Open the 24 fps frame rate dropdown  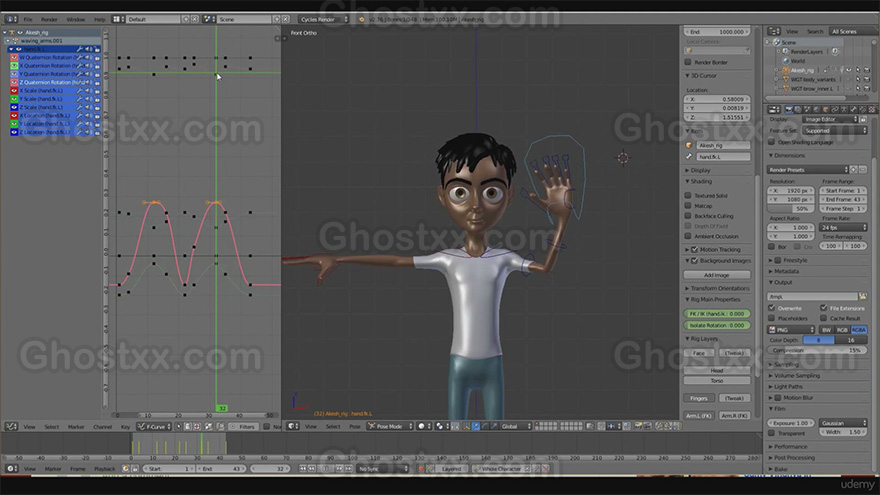click(844, 227)
